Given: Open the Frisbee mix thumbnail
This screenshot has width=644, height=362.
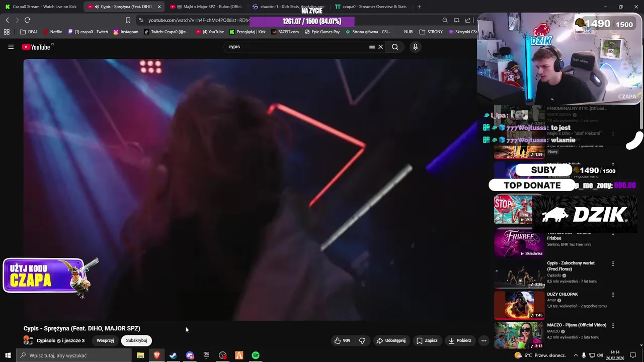Looking at the screenshot, I should tap(519, 243).
